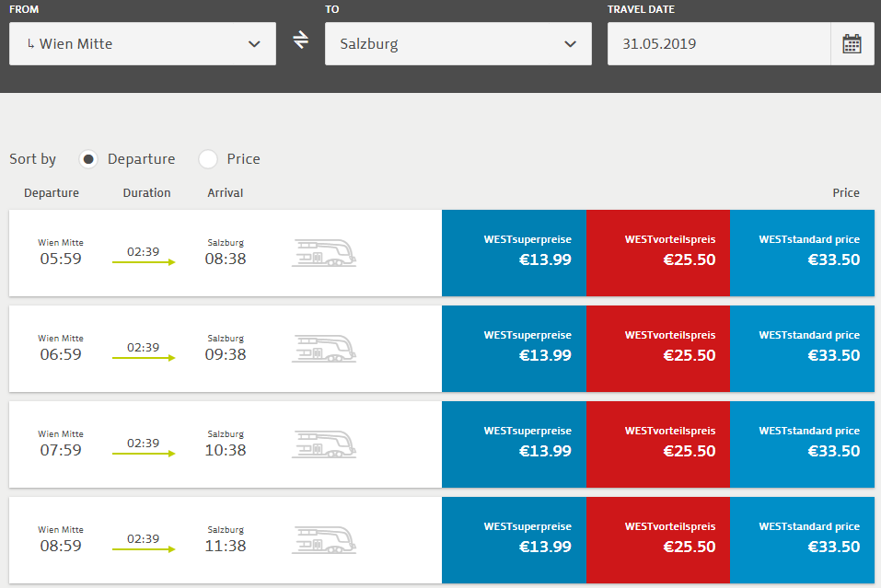This screenshot has height=588, width=881.
Task: Sort results by Departure
Action: (88, 159)
